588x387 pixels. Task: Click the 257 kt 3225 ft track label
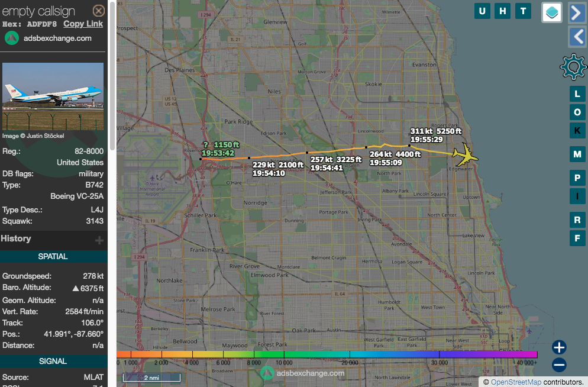coord(336,159)
